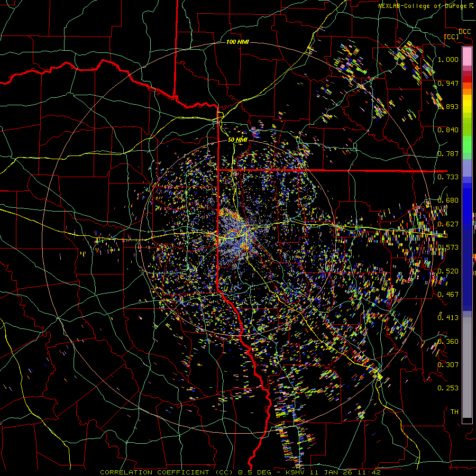Click the 0.360 scale value

click(448, 342)
